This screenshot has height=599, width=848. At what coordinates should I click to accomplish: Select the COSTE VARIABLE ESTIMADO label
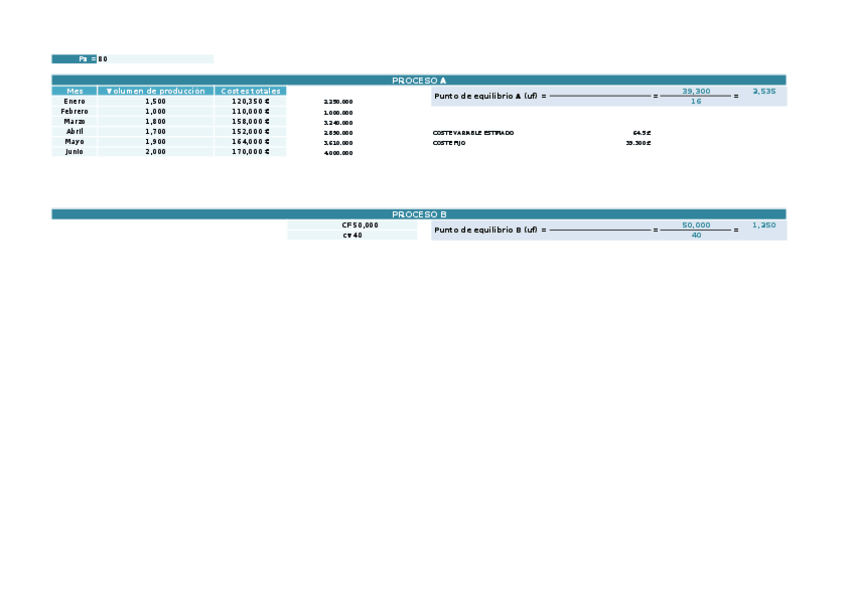[473, 132]
